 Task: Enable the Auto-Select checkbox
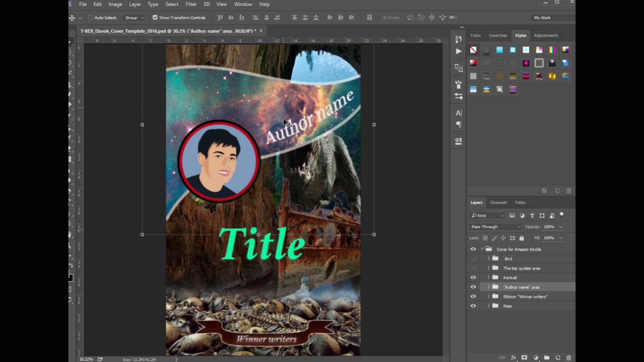tap(91, 18)
